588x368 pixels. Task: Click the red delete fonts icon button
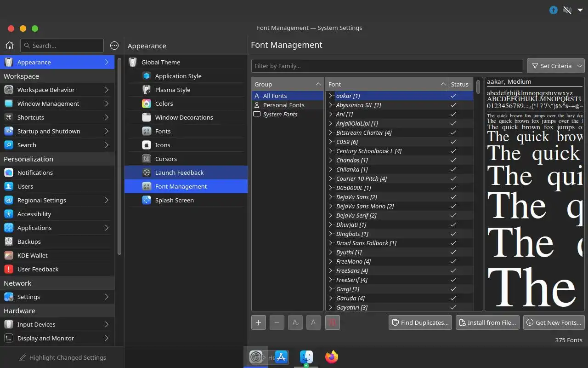coord(332,322)
